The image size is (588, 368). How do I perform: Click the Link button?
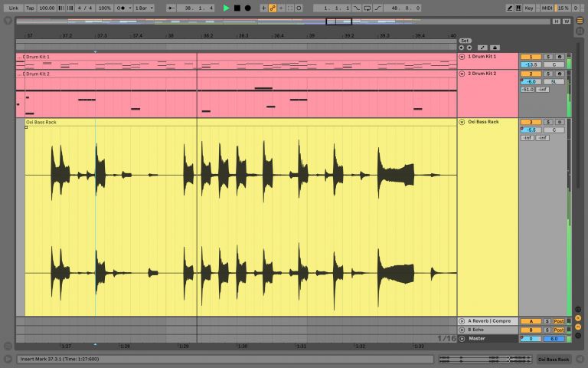click(14, 8)
